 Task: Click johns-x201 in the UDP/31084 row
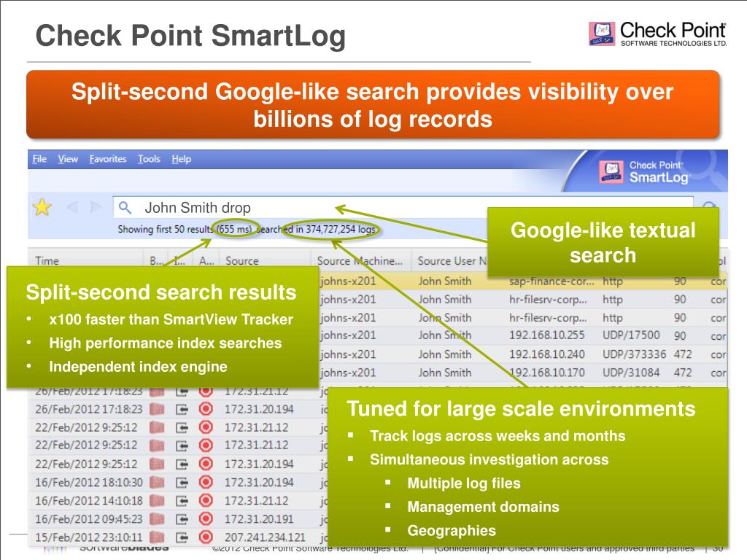point(348,373)
